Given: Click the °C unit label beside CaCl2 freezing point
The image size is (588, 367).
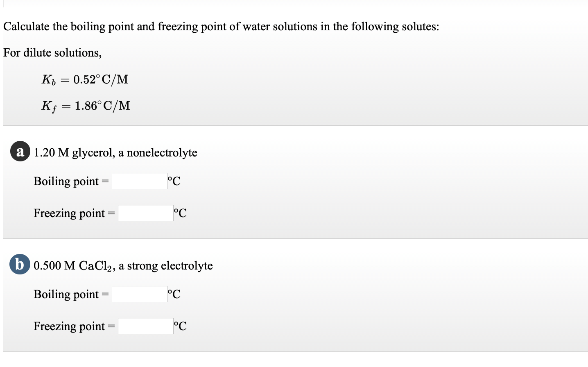Looking at the screenshot, I should pos(180,326).
